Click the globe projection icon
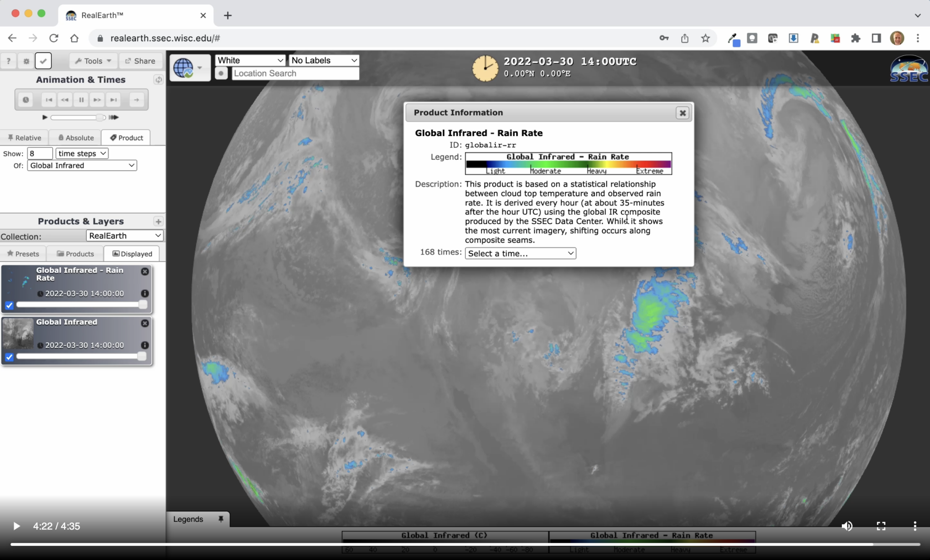The image size is (930, 560). point(184,68)
